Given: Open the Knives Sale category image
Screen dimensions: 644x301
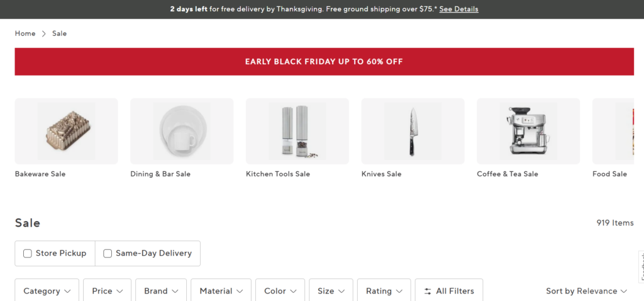Looking at the screenshot, I should point(413,131).
